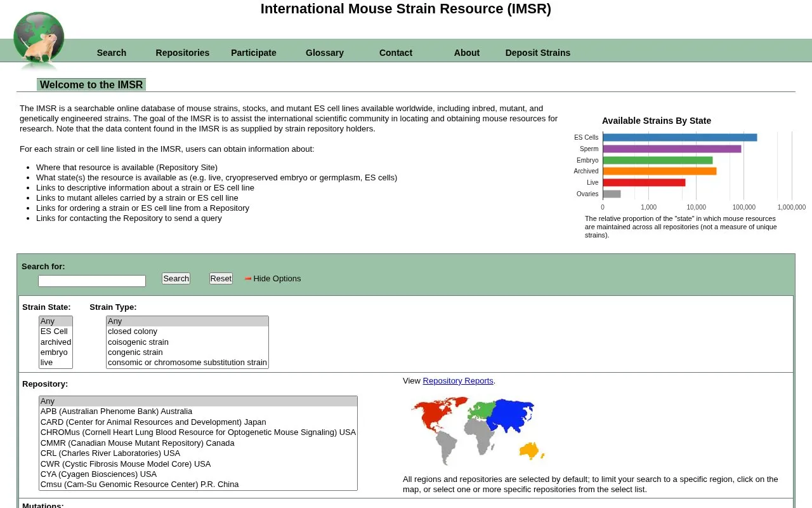Viewport: 812px width, 508px height.
Task: Open the Repository Reports link
Action: tap(458, 381)
